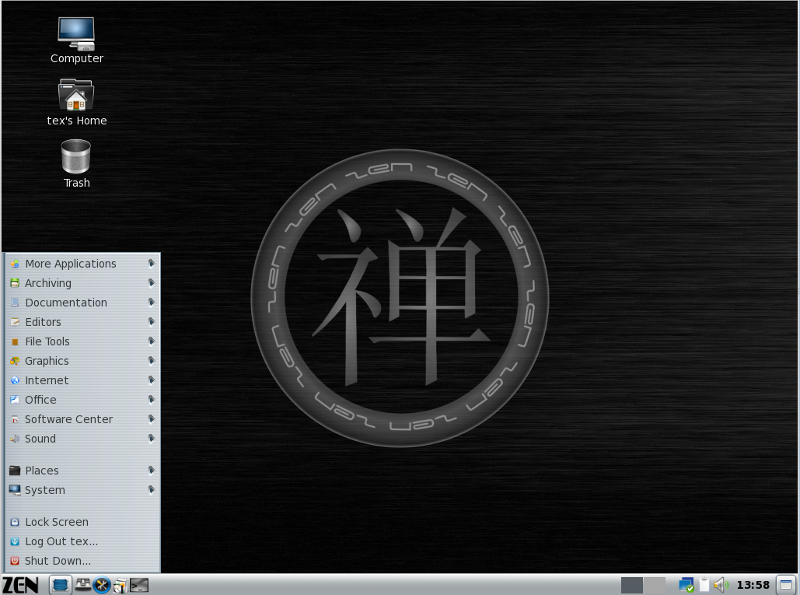Click the Documentation menu icon
This screenshot has height=595, width=800.
[15, 303]
